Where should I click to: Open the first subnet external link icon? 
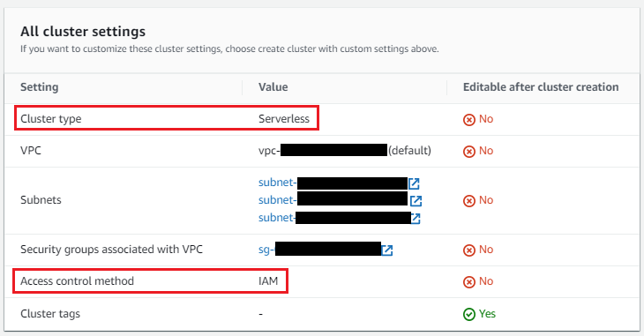pyautogui.click(x=414, y=183)
